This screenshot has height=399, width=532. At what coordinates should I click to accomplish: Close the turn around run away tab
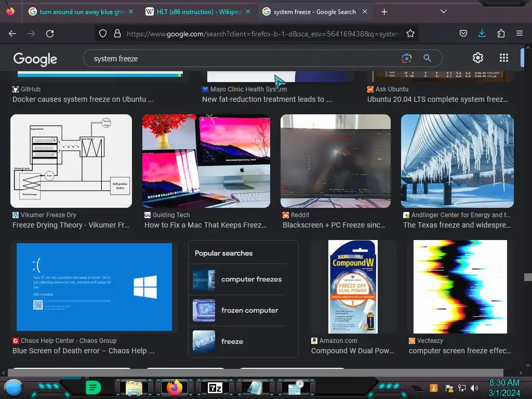tap(131, 11)
